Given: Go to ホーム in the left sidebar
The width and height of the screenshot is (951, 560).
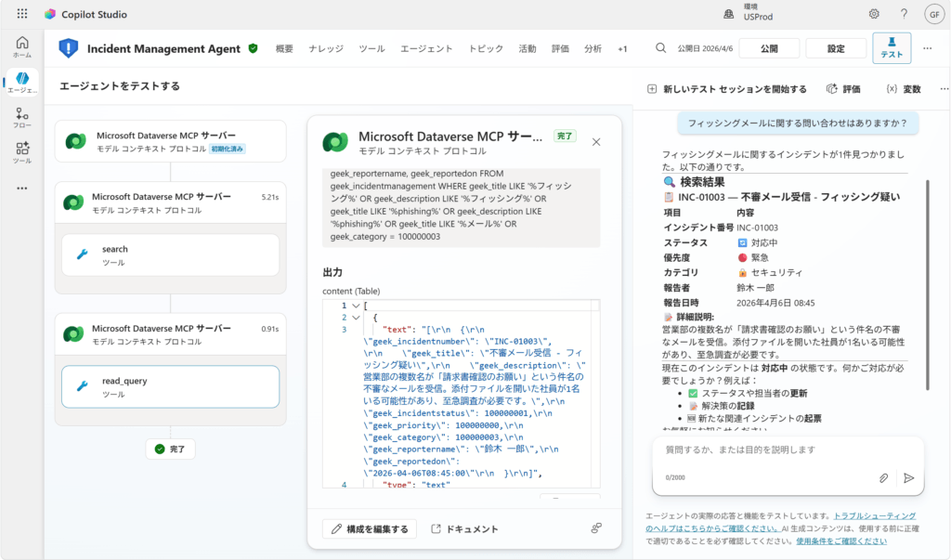Looking at the screenshot, I should click(x=22, y=47).
